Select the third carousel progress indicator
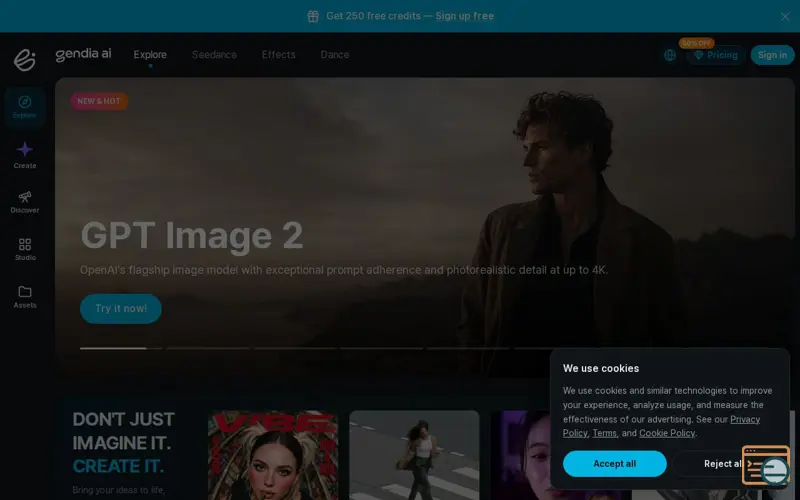Screen dimensions: 800x500 (295, 348)
